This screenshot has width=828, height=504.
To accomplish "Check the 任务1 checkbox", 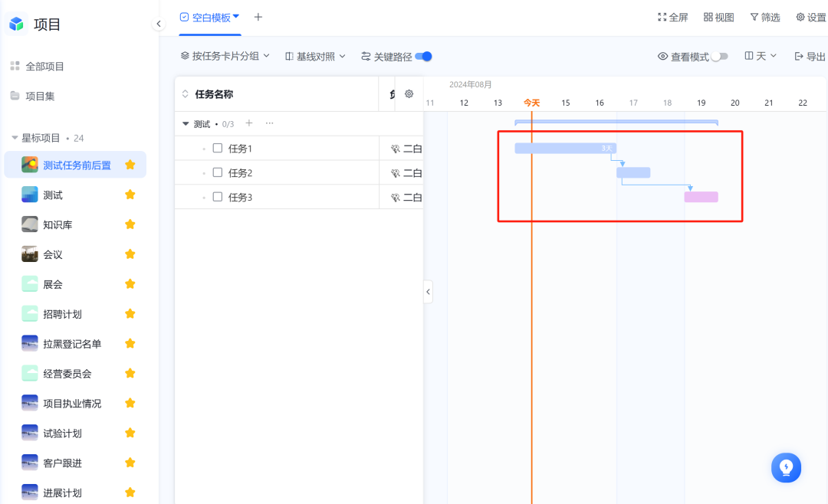I will [x=218, y=149].
